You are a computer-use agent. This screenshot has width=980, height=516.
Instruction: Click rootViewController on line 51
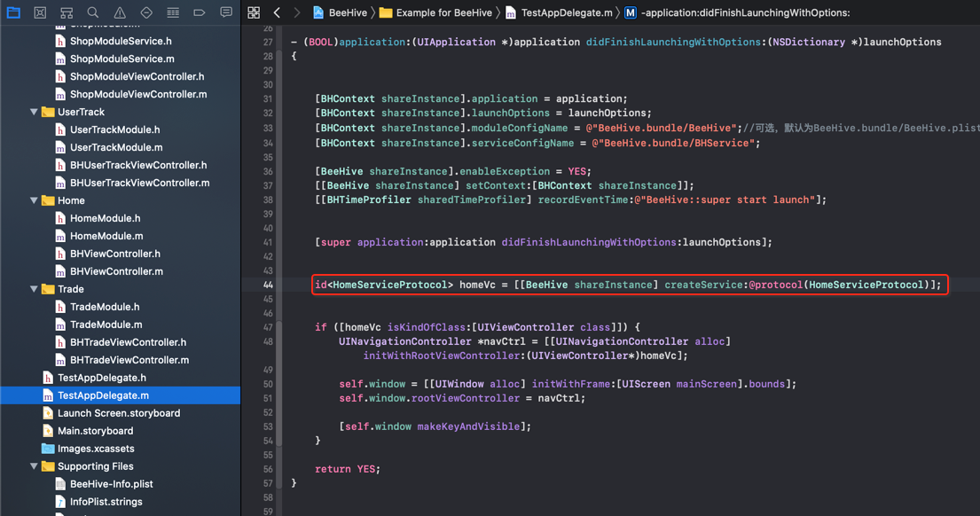coord(465,399)
